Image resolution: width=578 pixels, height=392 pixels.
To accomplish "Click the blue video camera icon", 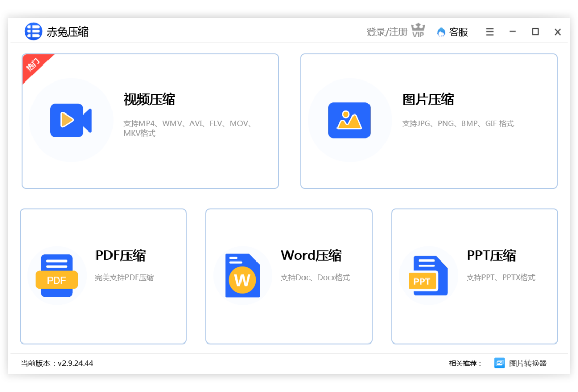I will click(71, 120).
